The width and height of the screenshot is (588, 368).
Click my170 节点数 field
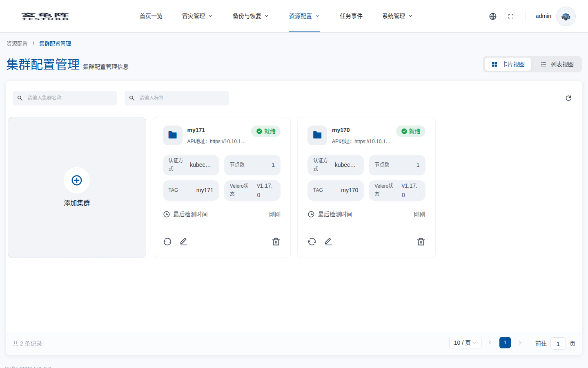(x=397, y=165)
